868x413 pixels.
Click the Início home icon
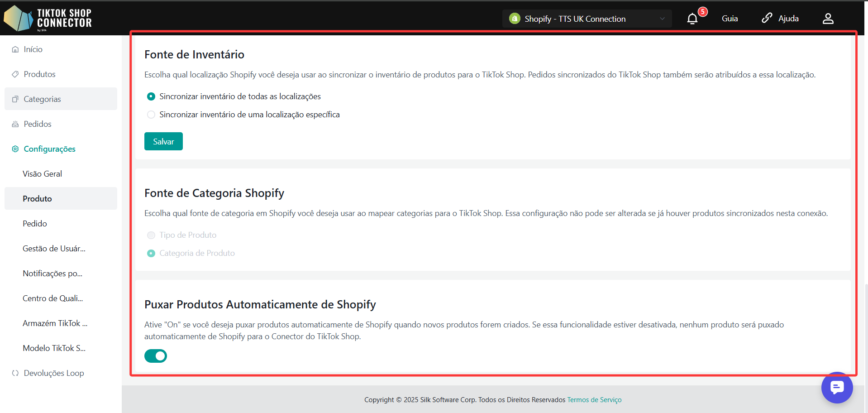point(15,49)
